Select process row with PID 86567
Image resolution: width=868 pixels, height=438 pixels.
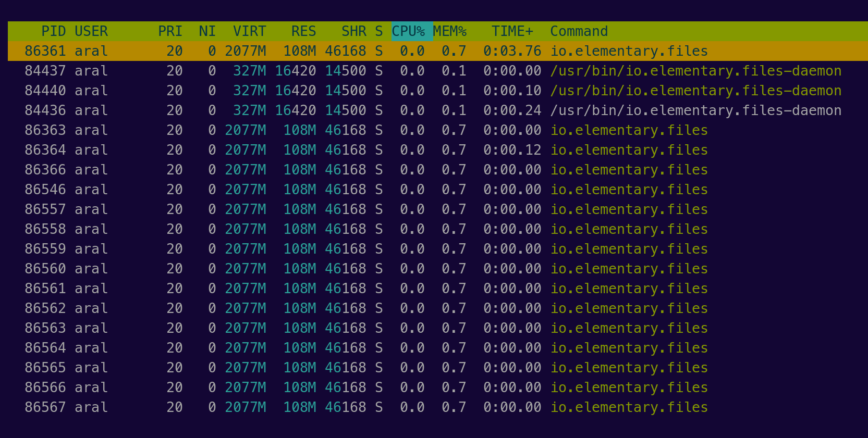[438, 407]
